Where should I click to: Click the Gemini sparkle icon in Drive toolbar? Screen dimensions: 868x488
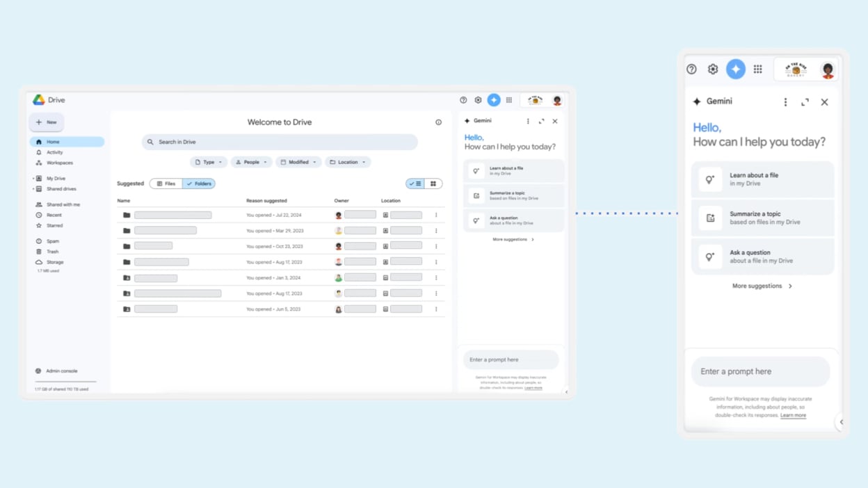(493, 100)
